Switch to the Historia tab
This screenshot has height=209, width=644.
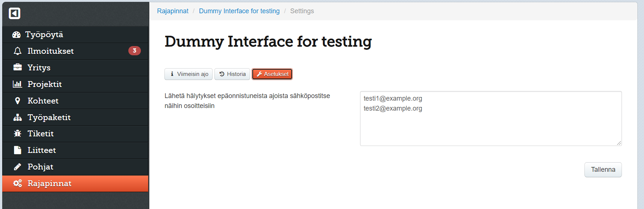232,74
